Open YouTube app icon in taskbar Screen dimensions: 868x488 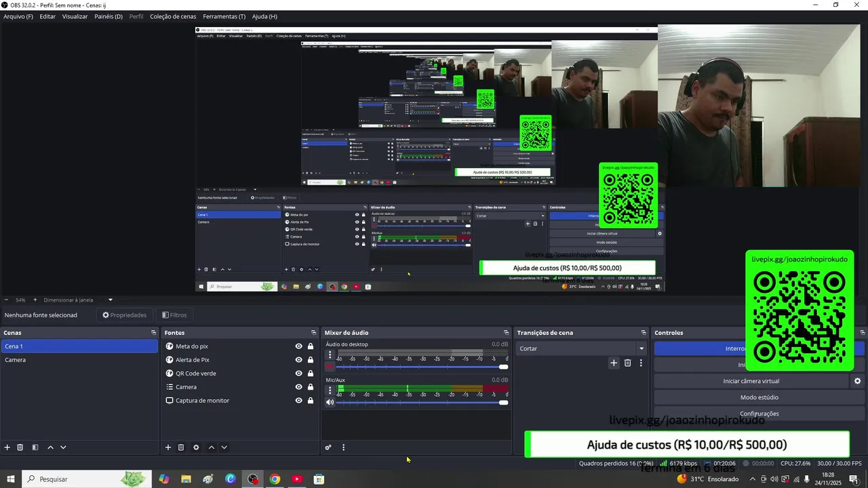296,479
